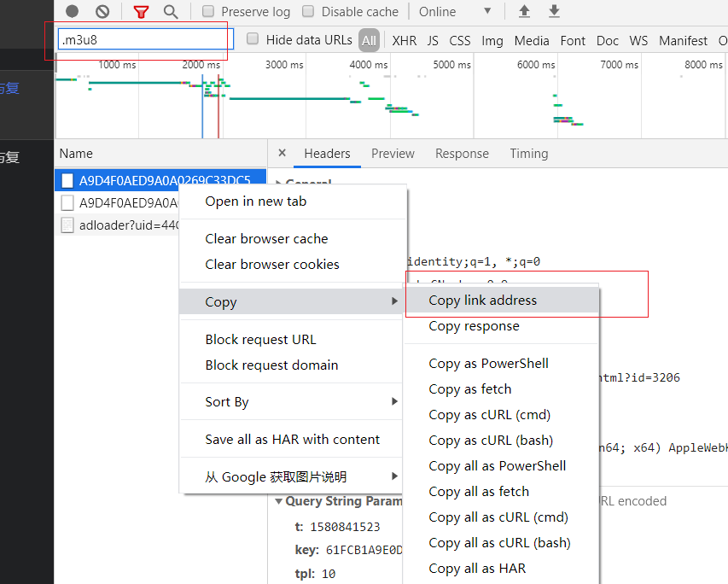Viewport: 728px width, 584px height.
Task: Click file icon of selected A9D4F0AED9A0A0269C33DC5 request
Action: click(x=67, y=180)
